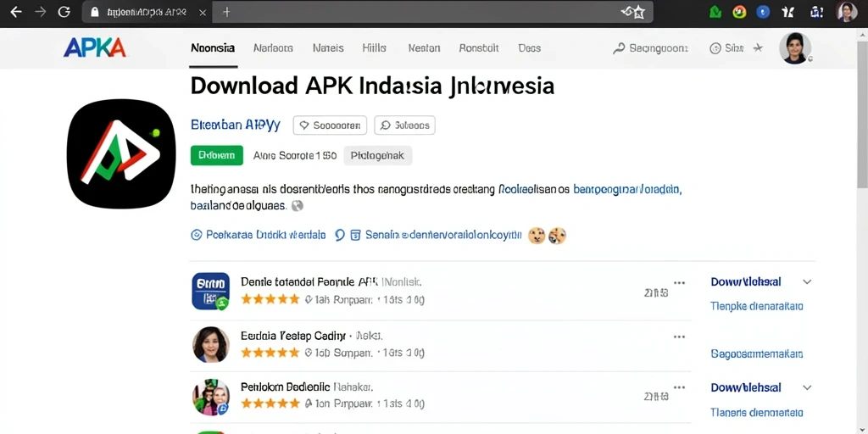Close the current browser tab
Image resolution: width=868 pixels, height=434 pixels.
pos(203,12)
